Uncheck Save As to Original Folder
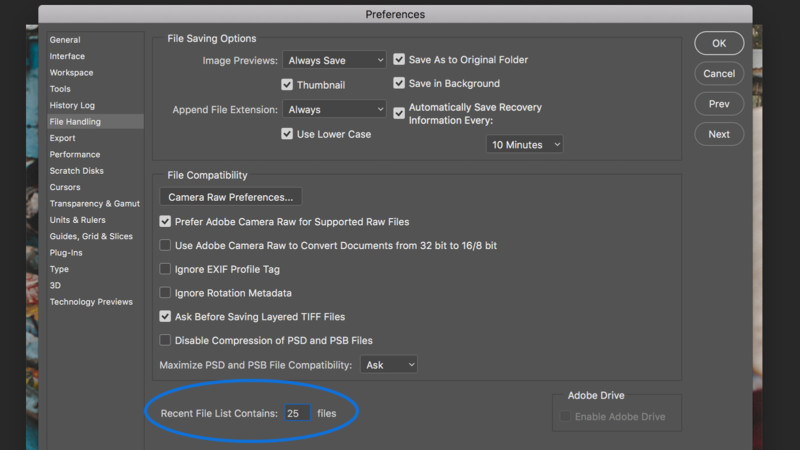This screenshot has height=450, width=800. click(x=399, y=60)
